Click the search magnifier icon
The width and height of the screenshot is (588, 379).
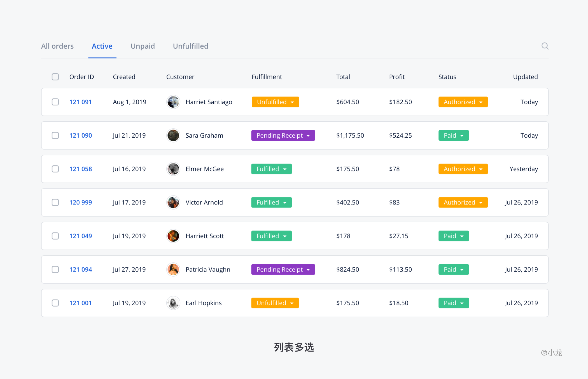point(545,46)
